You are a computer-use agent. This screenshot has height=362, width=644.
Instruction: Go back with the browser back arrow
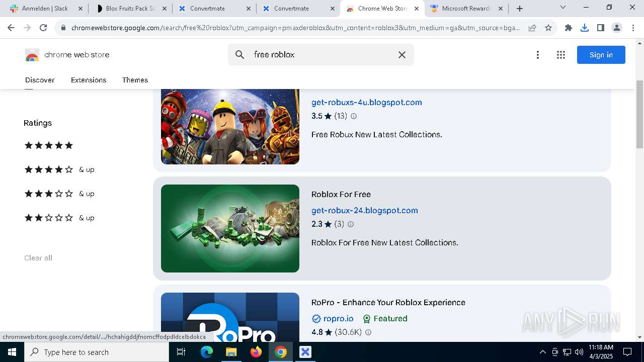(11, 28)
